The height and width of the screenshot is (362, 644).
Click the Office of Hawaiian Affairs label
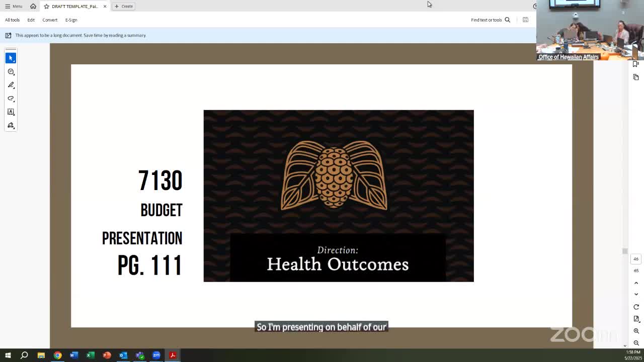click(x=569, y=57)
